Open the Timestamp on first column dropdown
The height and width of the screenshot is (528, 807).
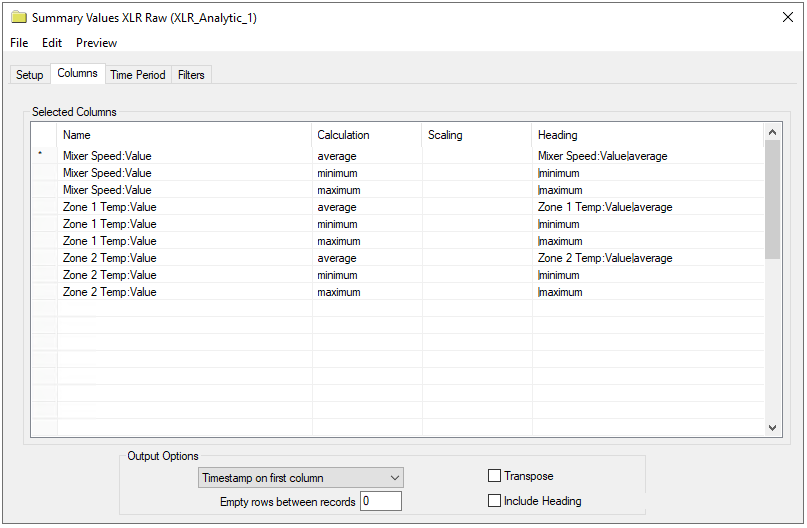301,478
